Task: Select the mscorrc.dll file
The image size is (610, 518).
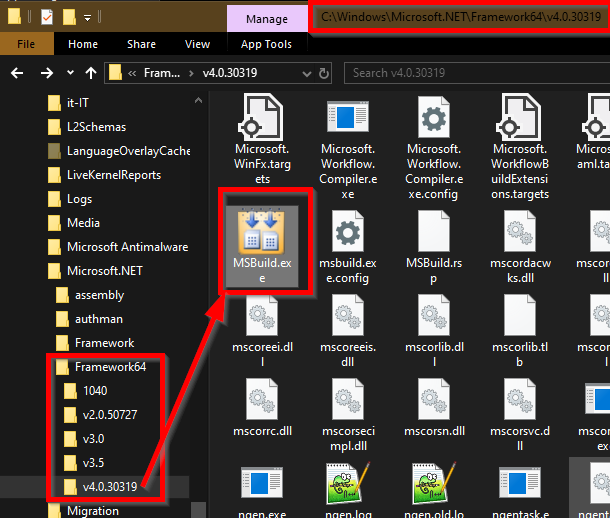Action: click(262, 408)
